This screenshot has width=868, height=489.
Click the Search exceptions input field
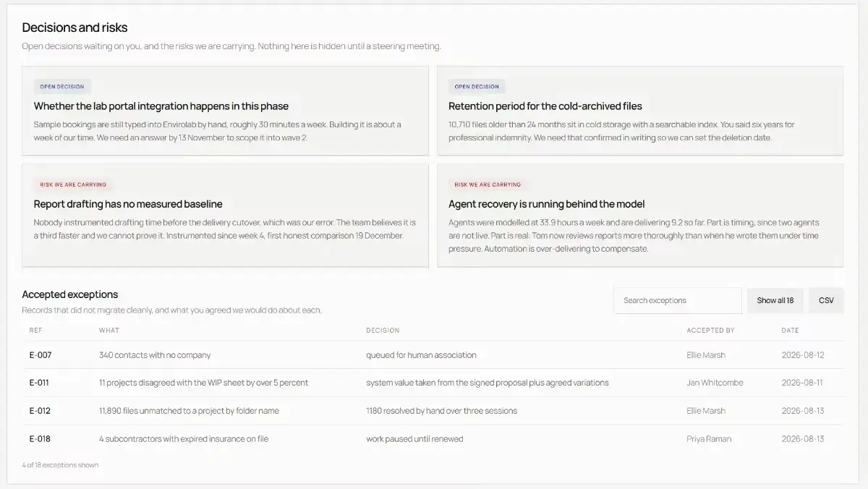(677, 300)
